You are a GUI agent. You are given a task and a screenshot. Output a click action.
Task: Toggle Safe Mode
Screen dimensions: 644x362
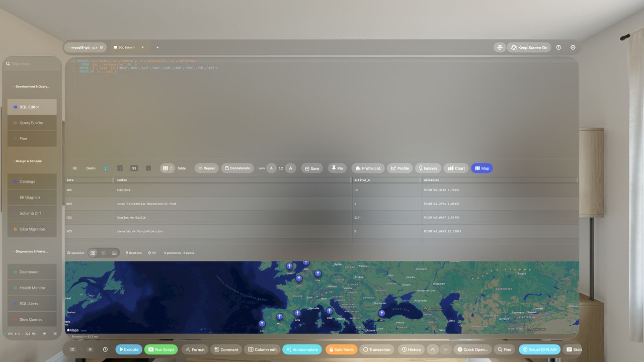341,349
